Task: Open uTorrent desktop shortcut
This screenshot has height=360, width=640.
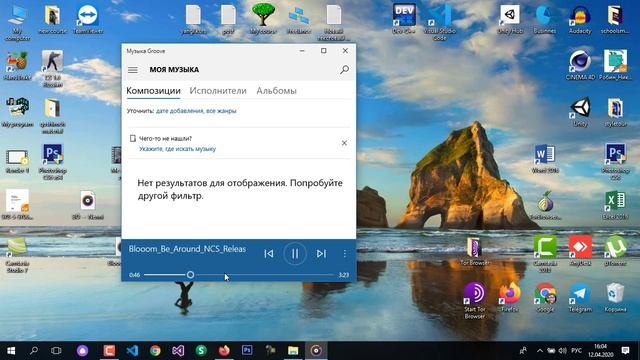Action: [x=615, y=251]
